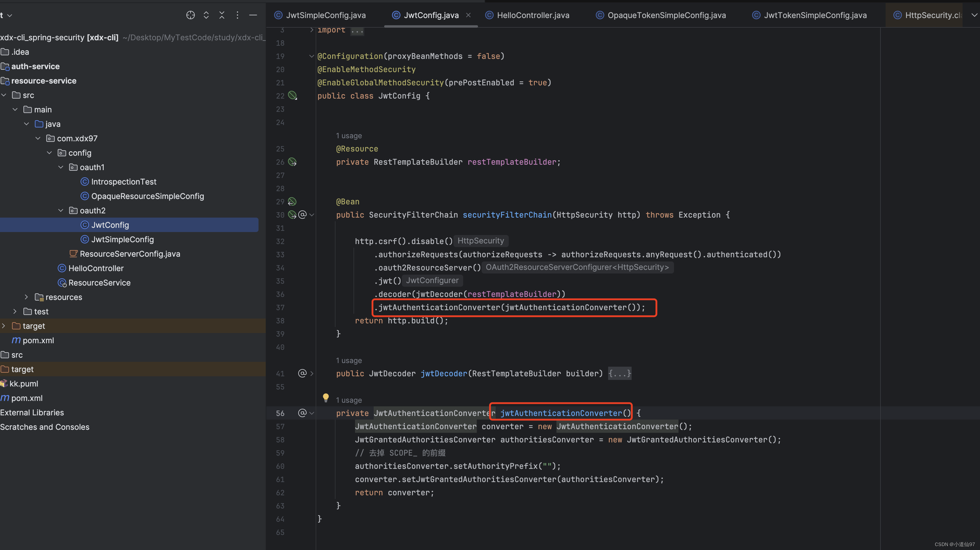Screen dimensions: 980x550
Task: Switch to the OpaqueTokenSimpleConfig.java tab
Action: tap(666, 15)
